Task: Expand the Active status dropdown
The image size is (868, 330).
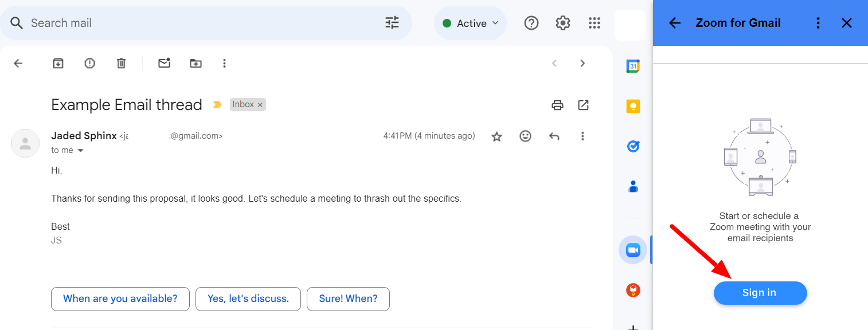Action: click(x=470, y=23)
